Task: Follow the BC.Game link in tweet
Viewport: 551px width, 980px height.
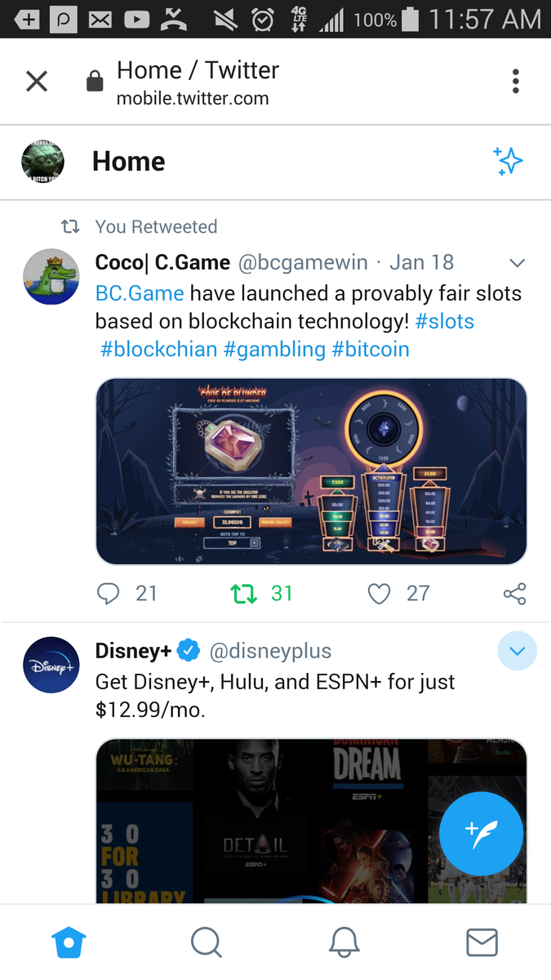Action: point(140,293)
